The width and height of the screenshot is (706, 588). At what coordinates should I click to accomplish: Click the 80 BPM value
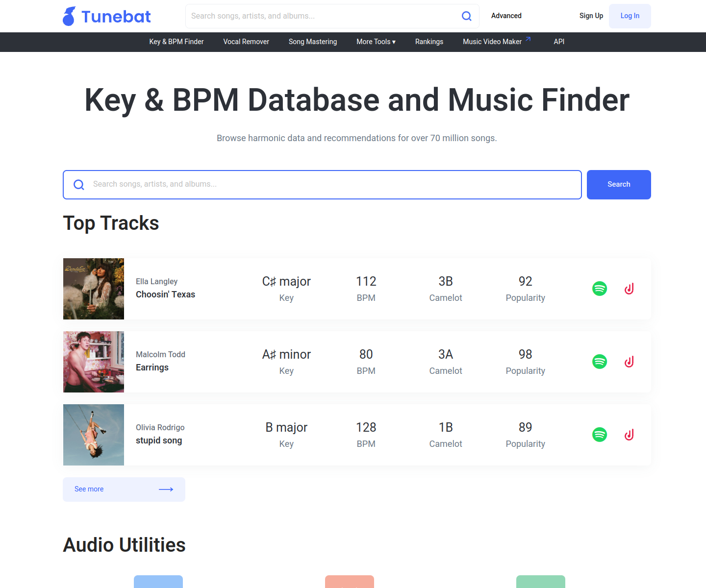pos(366,354)
